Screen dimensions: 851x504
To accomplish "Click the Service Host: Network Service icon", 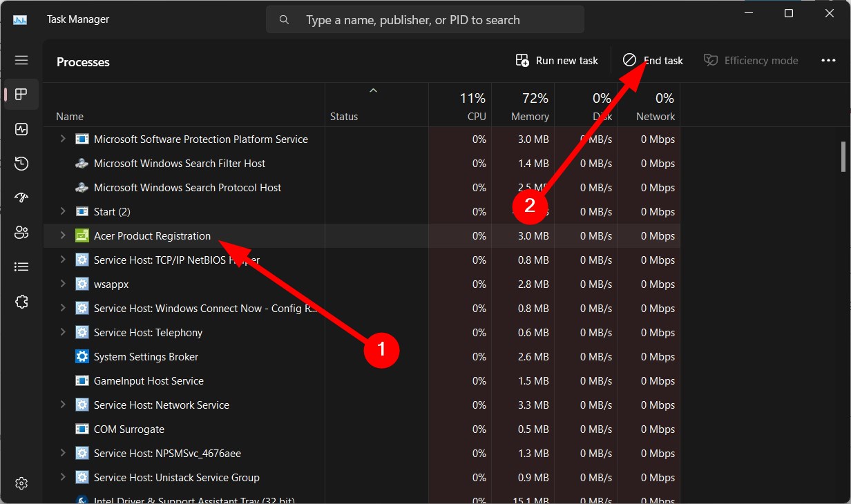I will (x=82, y=405).
